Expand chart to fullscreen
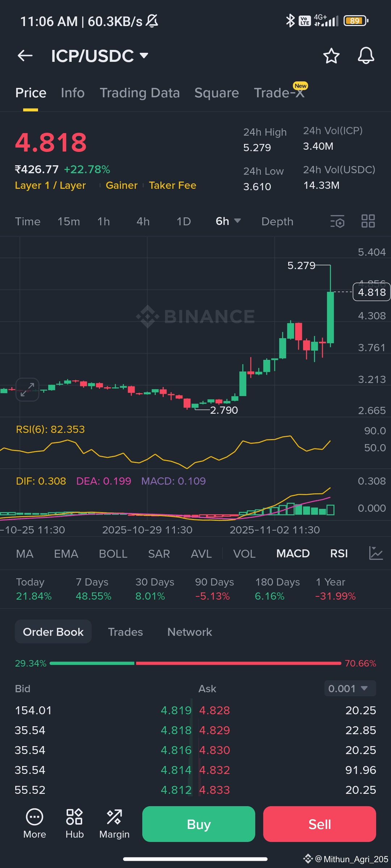This screenshot has height=868, width=391. click(28, 390)
